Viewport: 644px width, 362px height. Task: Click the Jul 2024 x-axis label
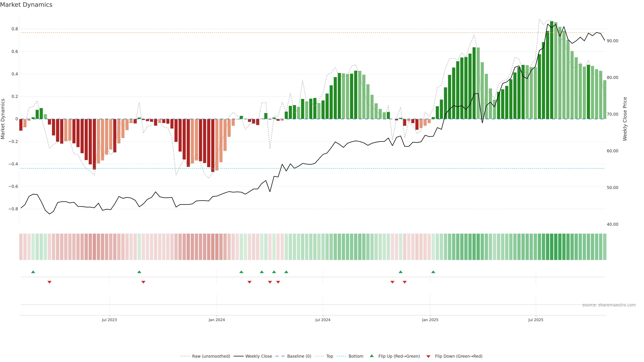click(323, 320)
